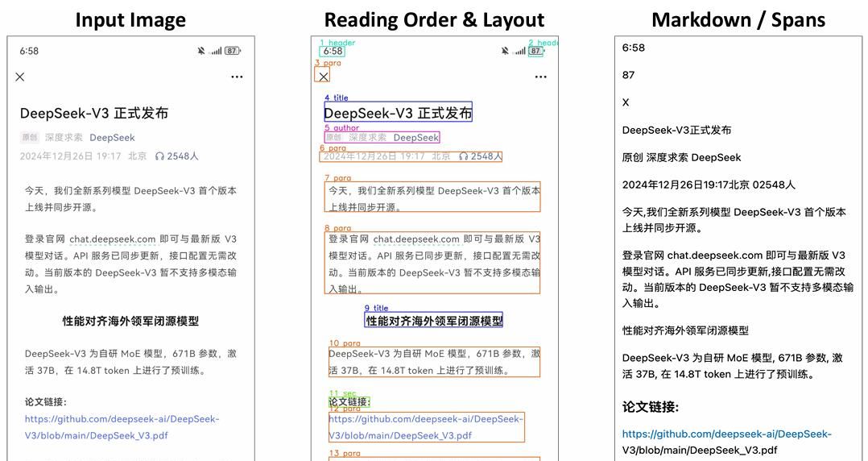868x461 pixels.
Task: Click the three-dot icon in Reading Order panel
Action: tap(540, 77)
